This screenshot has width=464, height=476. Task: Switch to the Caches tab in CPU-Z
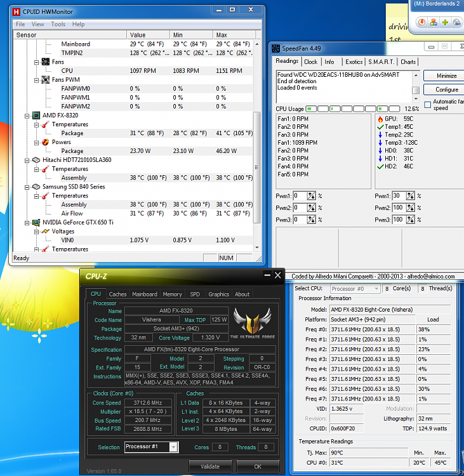pyautogui.click(x=117, y=294)
